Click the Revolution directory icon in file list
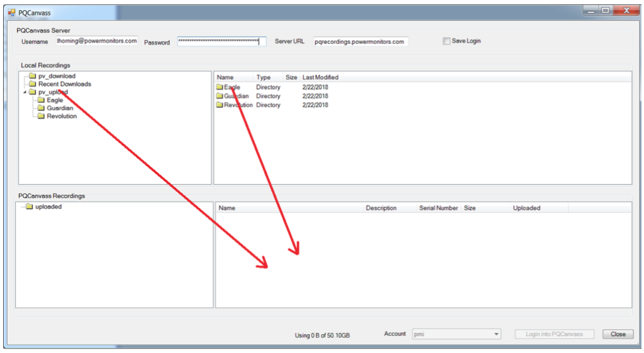This screenshot has height=353, width=644. (x=219, y=106)
